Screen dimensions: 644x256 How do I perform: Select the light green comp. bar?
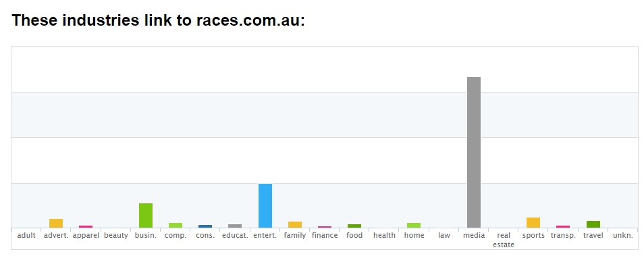click(176, 225)
